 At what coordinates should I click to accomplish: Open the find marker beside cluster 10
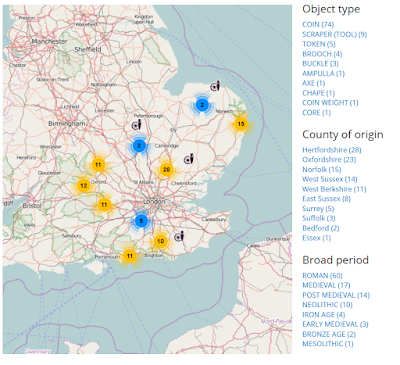[x=179, y=236]
